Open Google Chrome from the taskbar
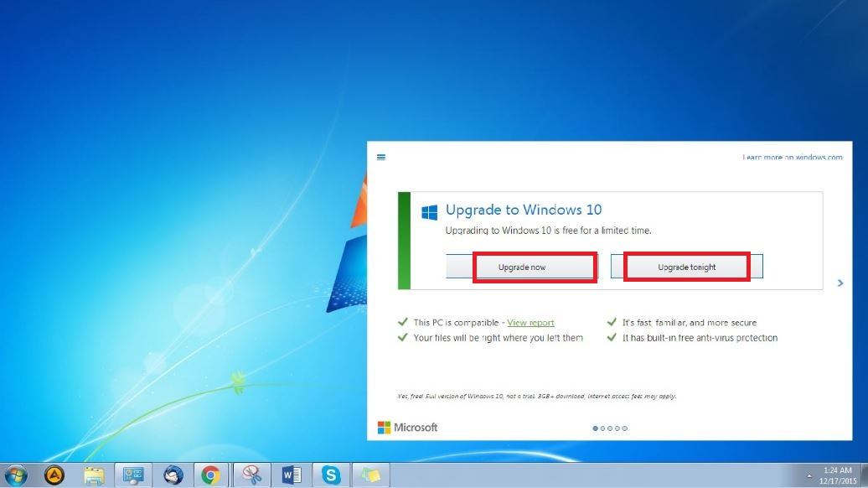 [x=210, y=475]
